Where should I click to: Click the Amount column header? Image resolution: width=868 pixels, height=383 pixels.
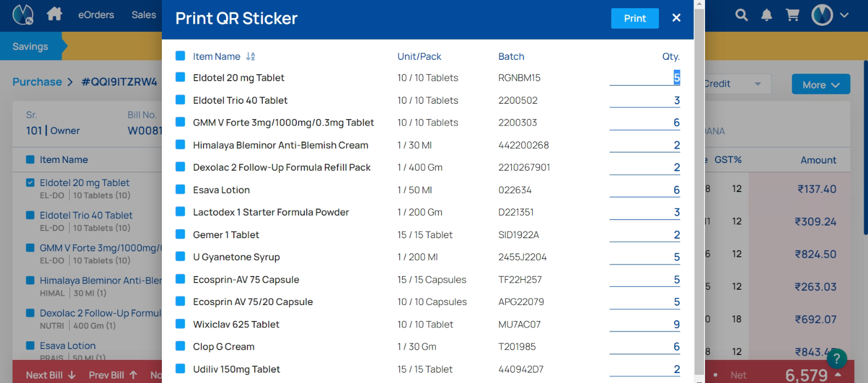[818, 160]
